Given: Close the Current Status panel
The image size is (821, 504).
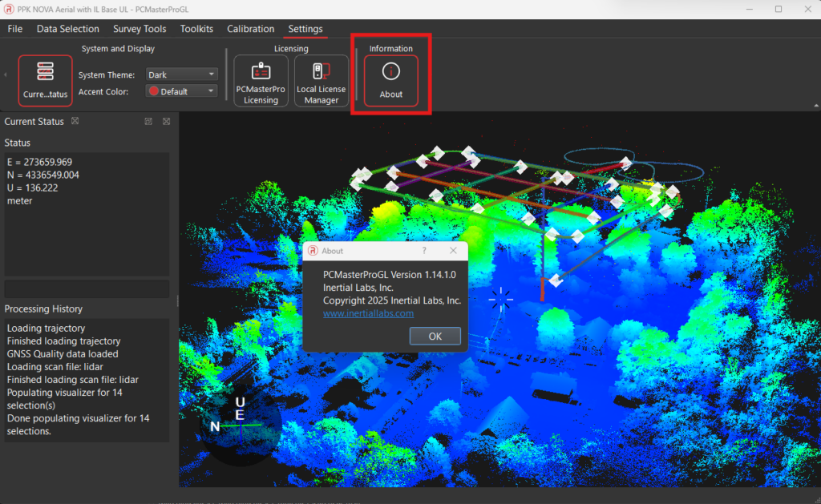Looking at the screenshot, I should 166,122.
